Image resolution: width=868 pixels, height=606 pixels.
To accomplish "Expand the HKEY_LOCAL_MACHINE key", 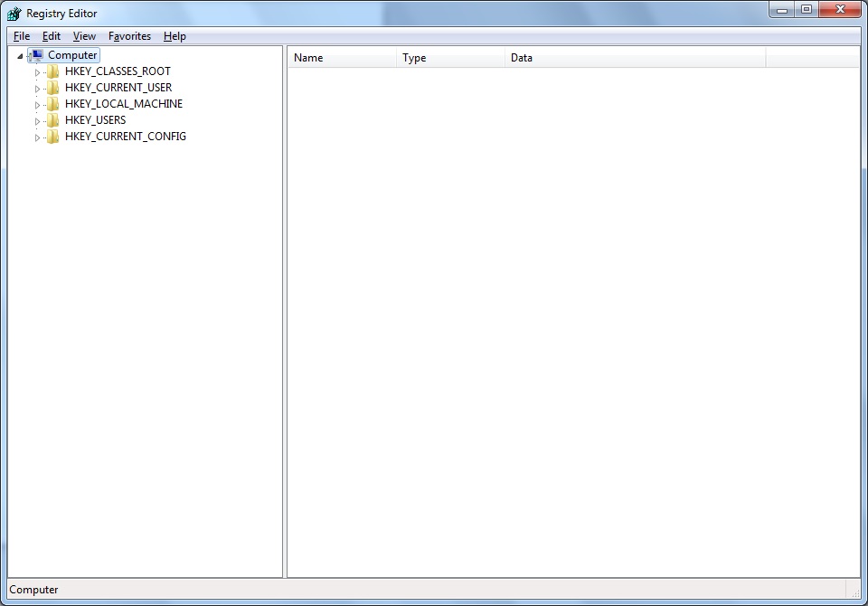I will 37,105.
